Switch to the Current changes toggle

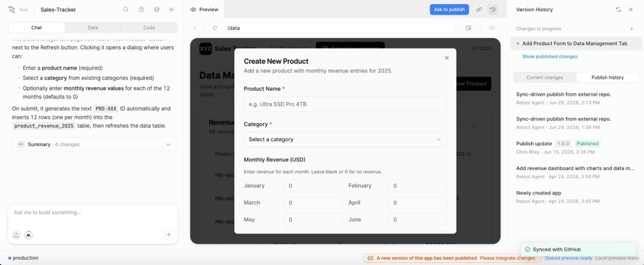(545, 78)
